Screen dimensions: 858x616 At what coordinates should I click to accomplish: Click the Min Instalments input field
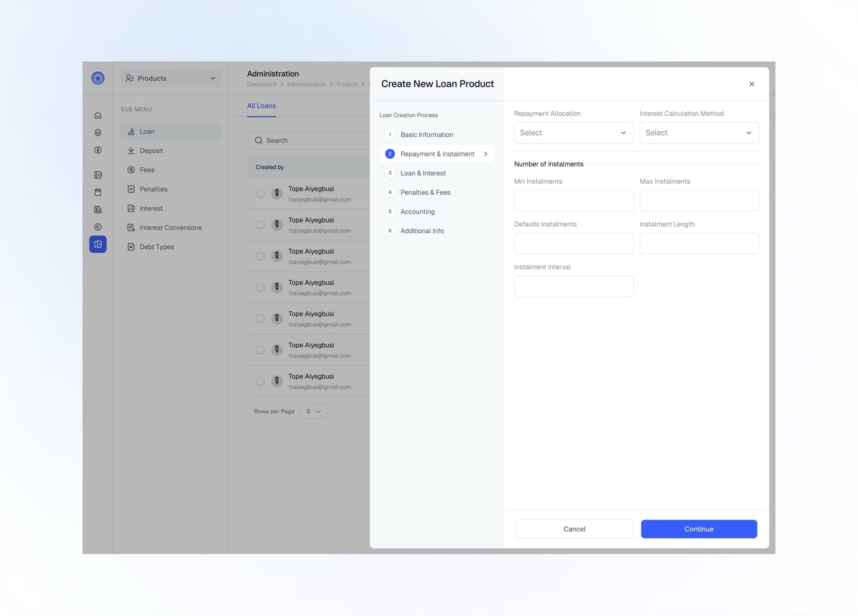pyautogui.click(x=574, y=201)
